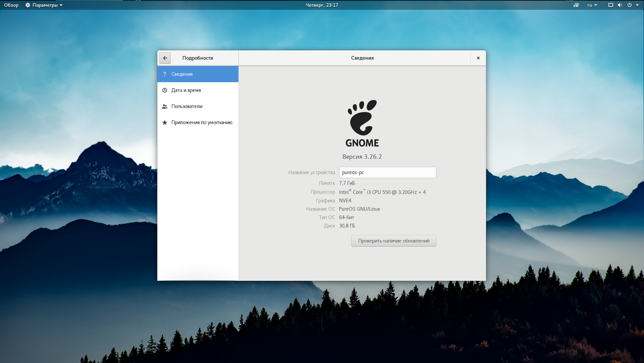Click the Тип ОС label
644x363 pixels.
click(x=327, y=217)
